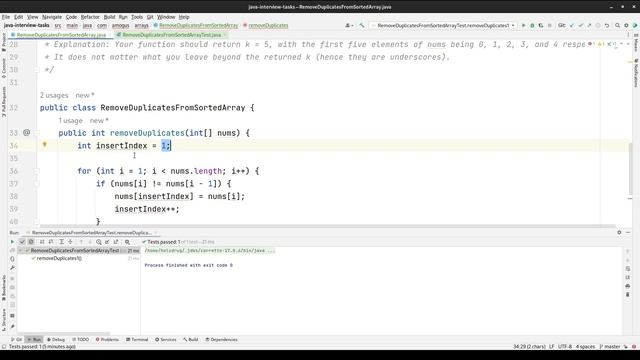Open the Project tool window sidebar

(x=4, y=42)
